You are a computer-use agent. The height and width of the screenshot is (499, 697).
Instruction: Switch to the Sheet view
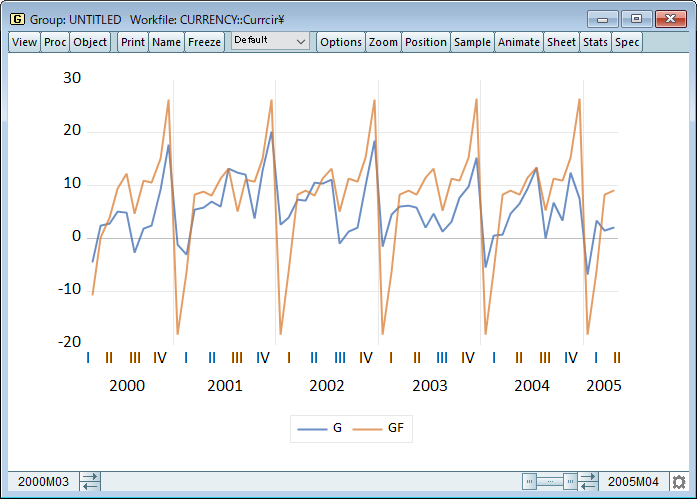point(561,42)
